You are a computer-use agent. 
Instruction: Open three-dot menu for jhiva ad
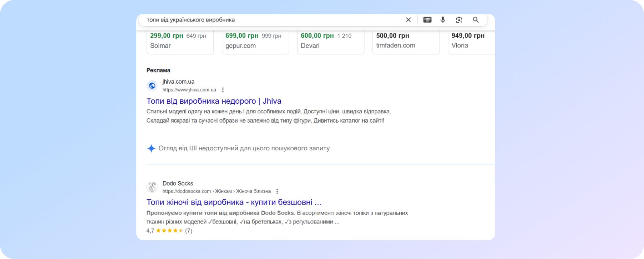click(223, 90)
